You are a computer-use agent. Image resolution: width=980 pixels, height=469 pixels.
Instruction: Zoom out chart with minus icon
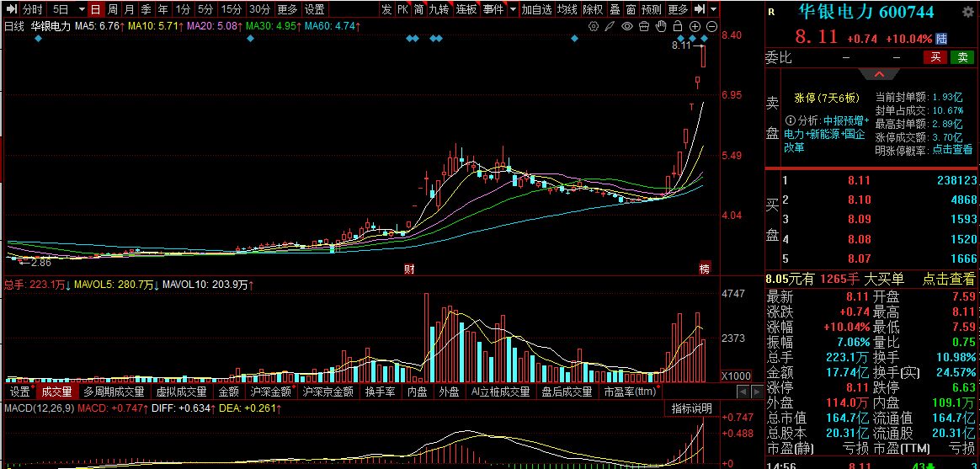(x=711, y=26)
